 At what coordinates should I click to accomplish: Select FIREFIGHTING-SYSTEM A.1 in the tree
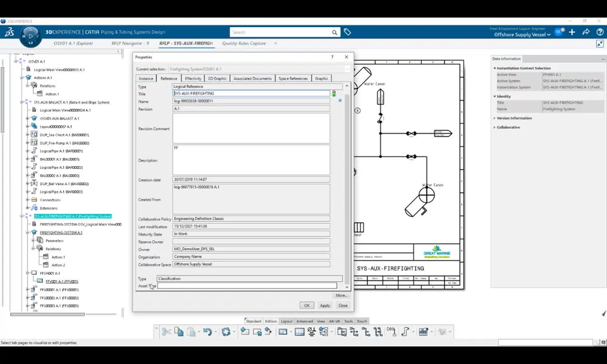pos(61,233)
